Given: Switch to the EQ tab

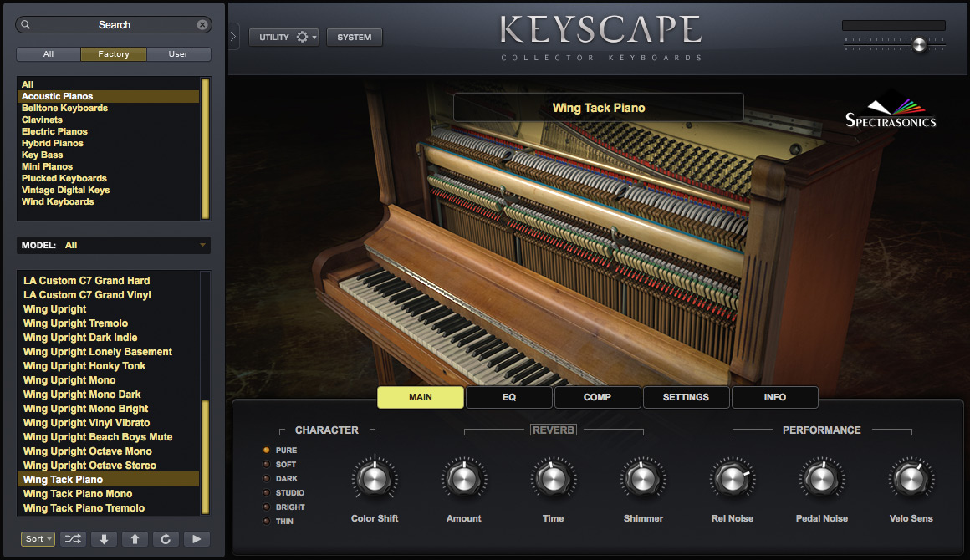Looking at the screenshot, I should 509,397.
